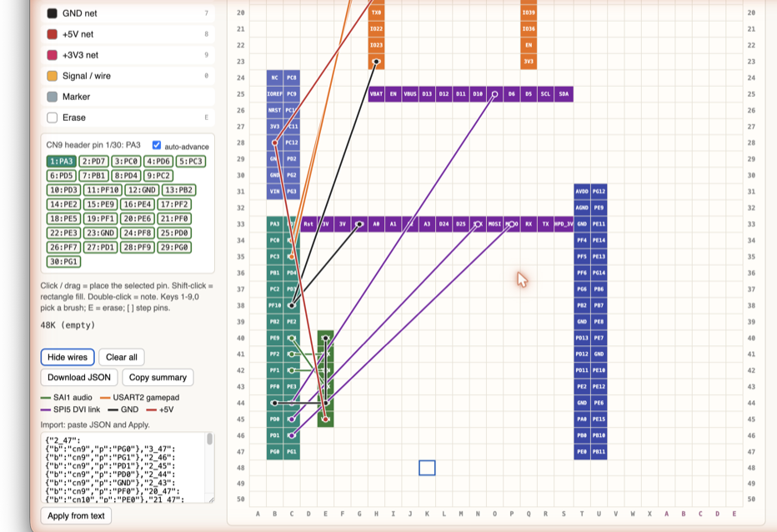Choose the Signal / wire brush
777x532 pixels.
pyautogui.click(x=128, y=76)
